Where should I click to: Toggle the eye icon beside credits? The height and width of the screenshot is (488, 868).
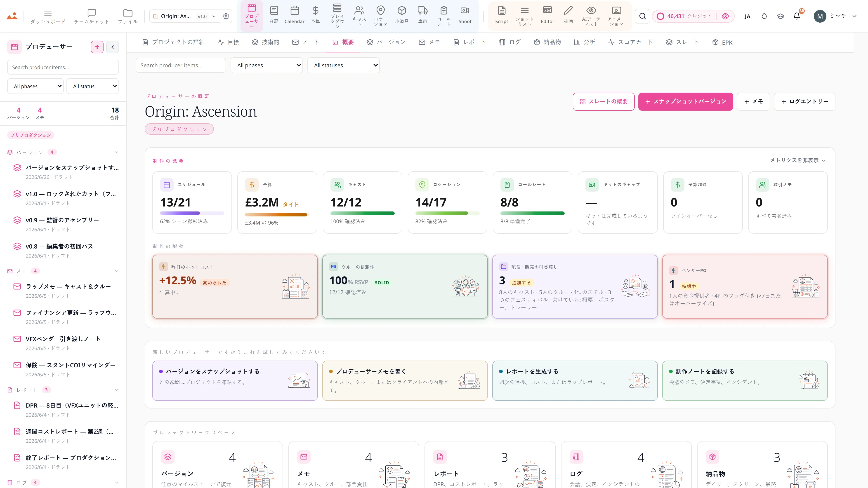(x=725, y=16)
